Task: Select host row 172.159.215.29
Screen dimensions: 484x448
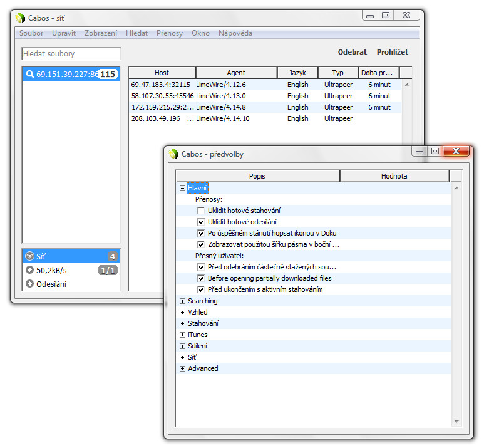Action: pyautogui.click(x=265, y=107)
